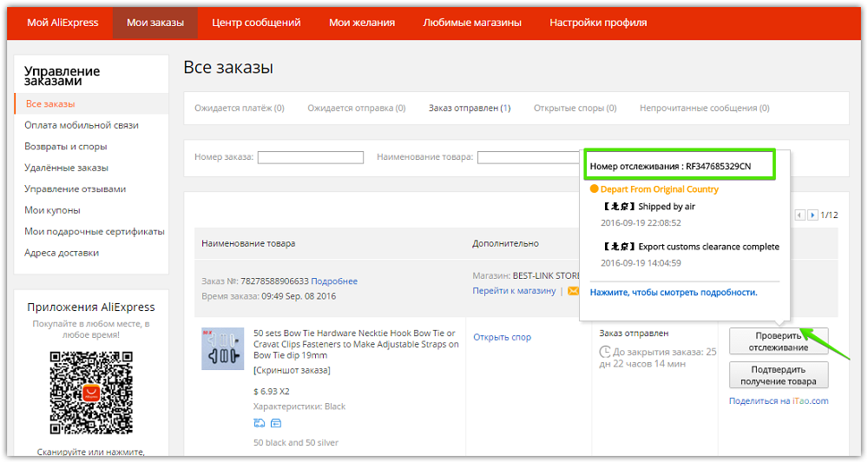The width and height of the screenshot is (868, 463).
Task: Click the AliExpress app QR code
Action: tap(91, 392)
